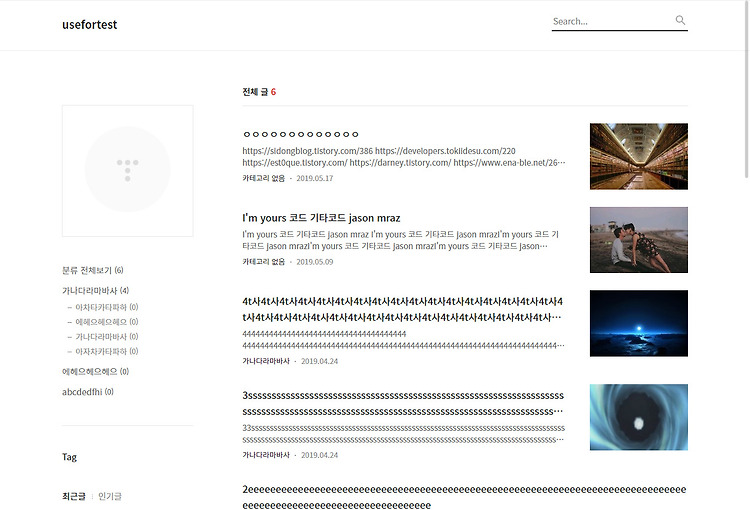
Task: Select subcategory 아자차카타파하 (0)
Action: (x=107, y=352)
